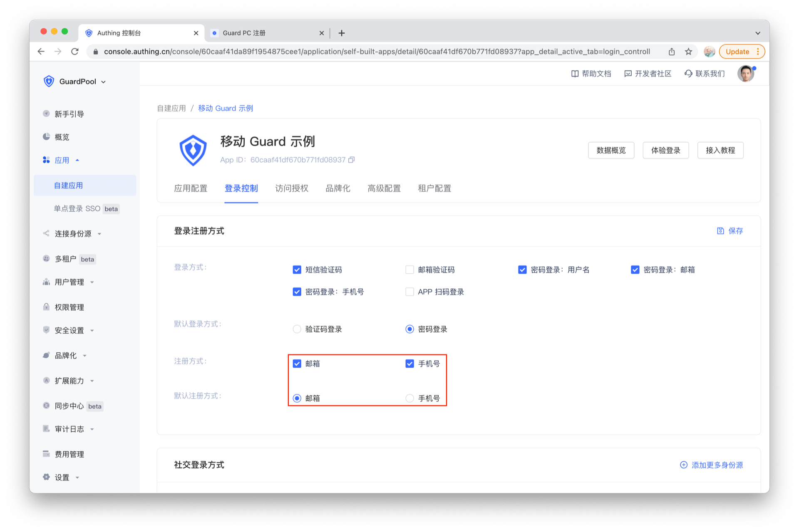Reload the page in browser

pos(75,52)
